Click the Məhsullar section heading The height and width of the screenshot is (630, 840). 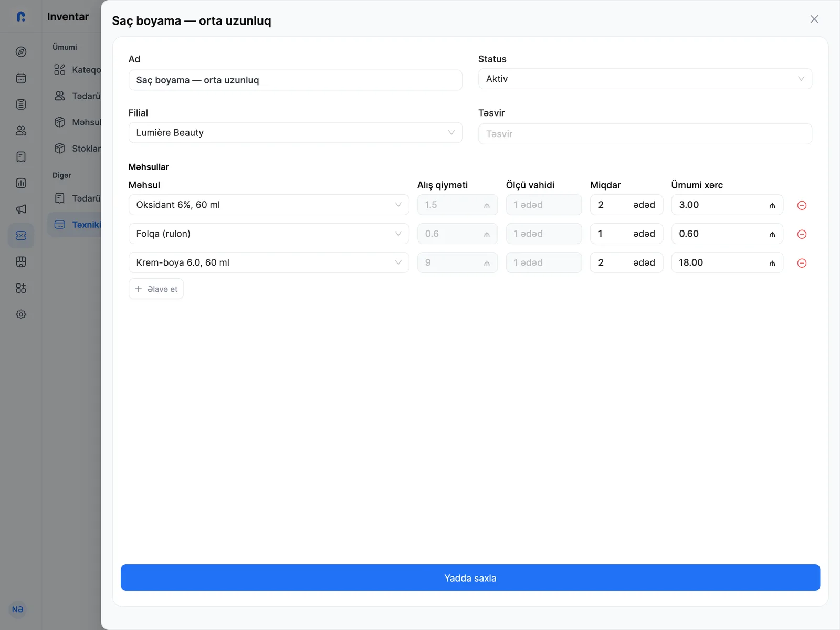149,167
